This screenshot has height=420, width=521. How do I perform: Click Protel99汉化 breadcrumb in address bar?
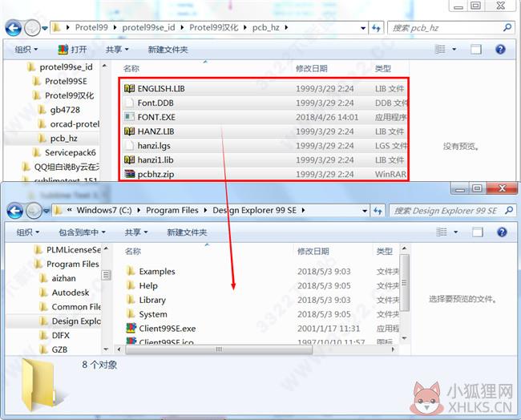tap(214, 27)
